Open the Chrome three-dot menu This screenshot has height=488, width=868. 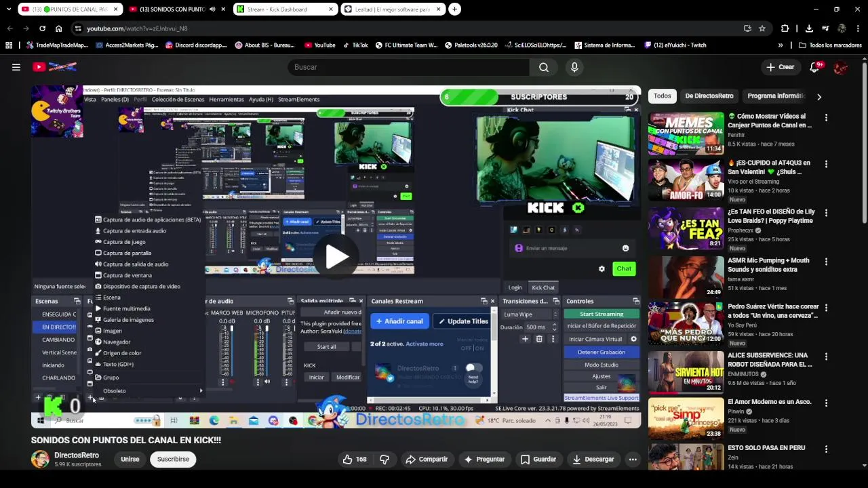point(859,28)
